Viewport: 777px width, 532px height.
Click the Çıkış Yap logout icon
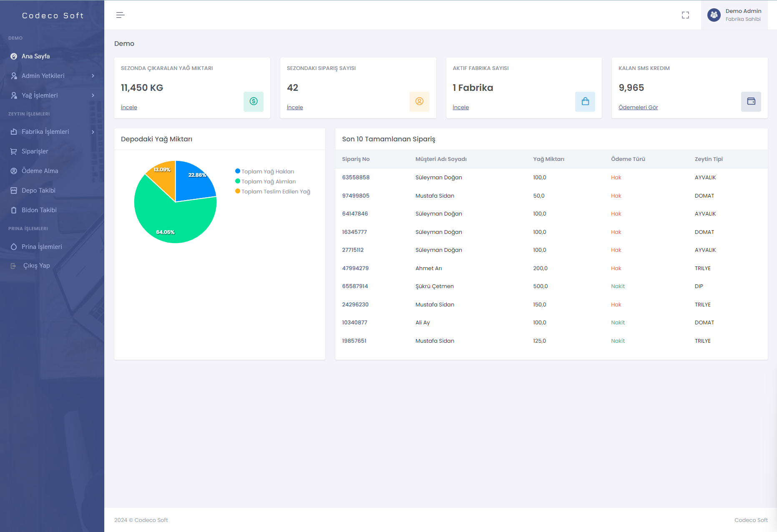pos(13,266)
